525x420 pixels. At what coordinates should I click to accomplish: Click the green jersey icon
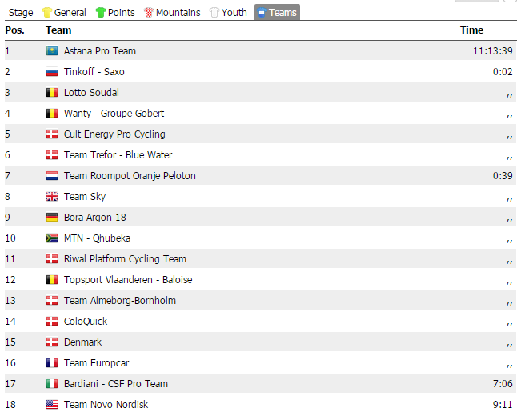pos(101,13)
